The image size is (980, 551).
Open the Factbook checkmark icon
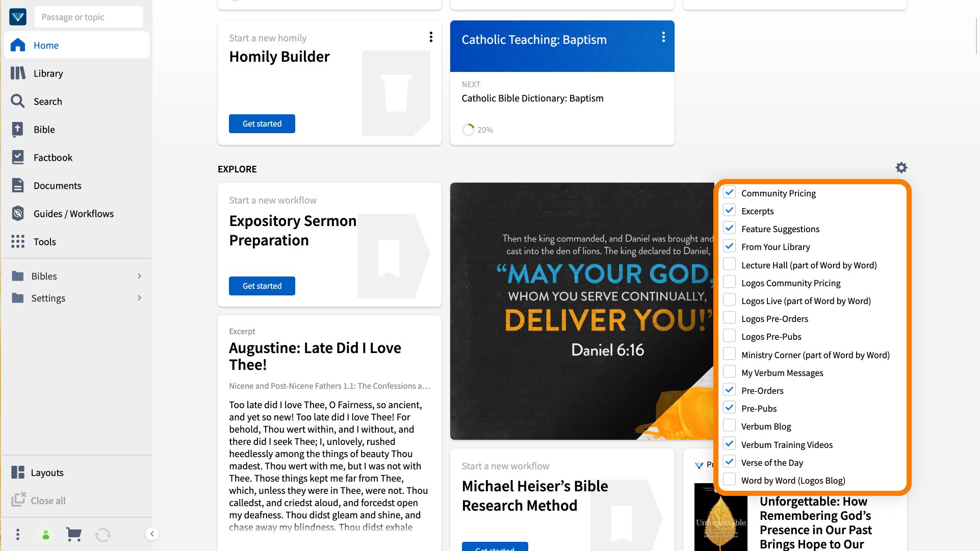[x=18, y=157]
